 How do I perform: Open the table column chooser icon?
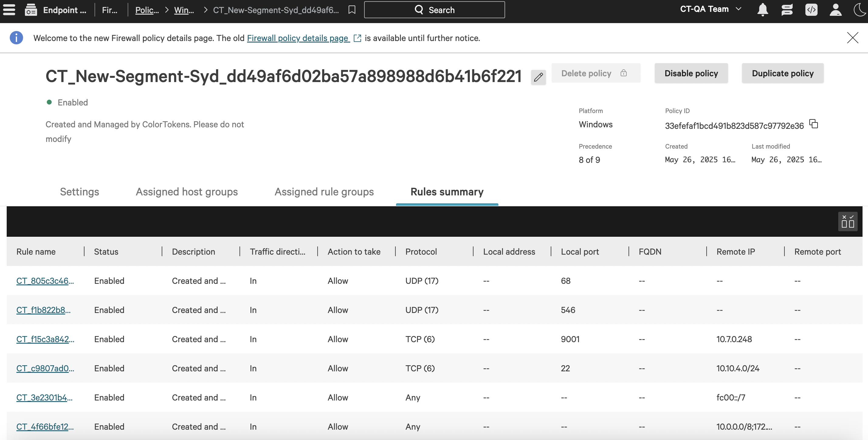pos(847,221)
